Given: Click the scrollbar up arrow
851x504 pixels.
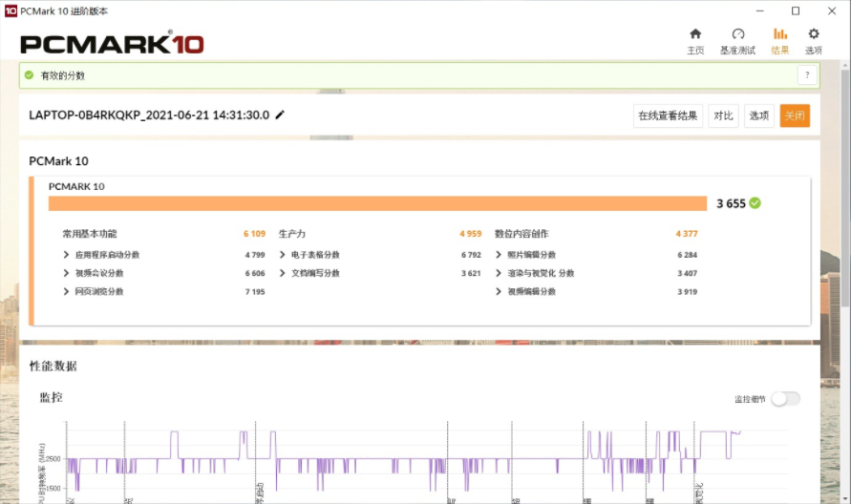Looking at the screenshot, I should (845, 66).
